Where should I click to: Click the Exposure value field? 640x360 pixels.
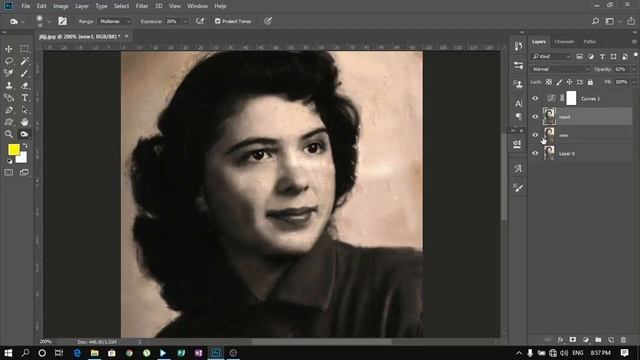(x=173, y=21)
